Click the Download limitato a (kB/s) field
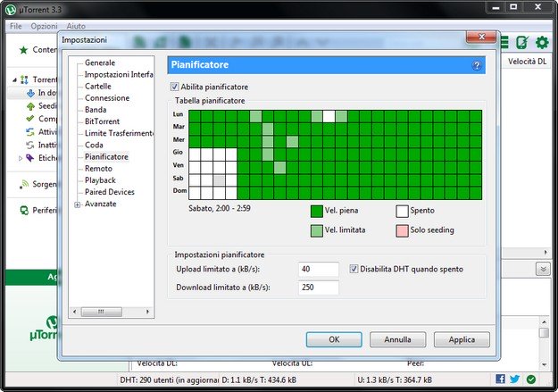Image resolution: width=558 pixels, height=392 pixels. [319, 288]
